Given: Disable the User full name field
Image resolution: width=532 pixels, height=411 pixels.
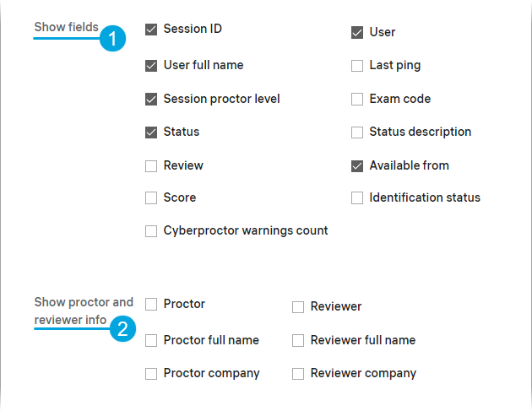Looking at the screenshot, I should [x=151, y=66].
